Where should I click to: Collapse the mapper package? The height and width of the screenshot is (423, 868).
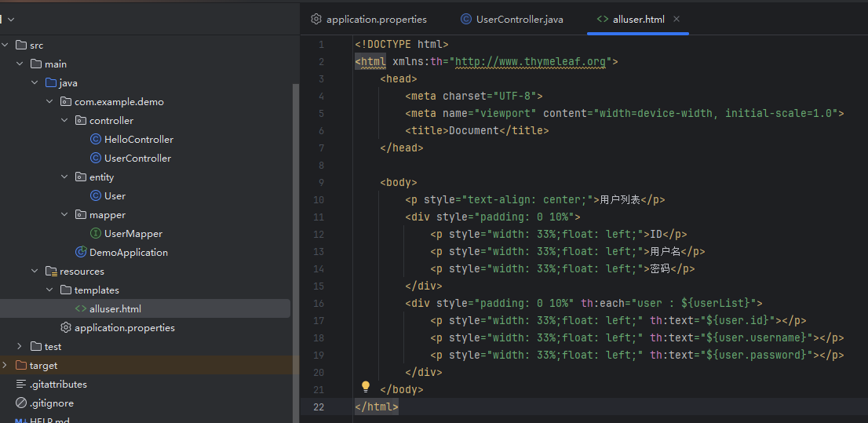(x=64, y=214)
